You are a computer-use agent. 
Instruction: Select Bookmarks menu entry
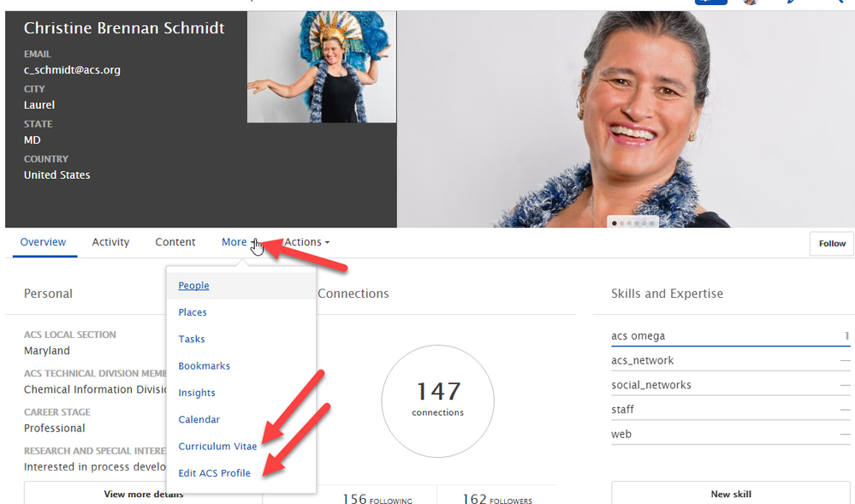(x=204, y=366)
